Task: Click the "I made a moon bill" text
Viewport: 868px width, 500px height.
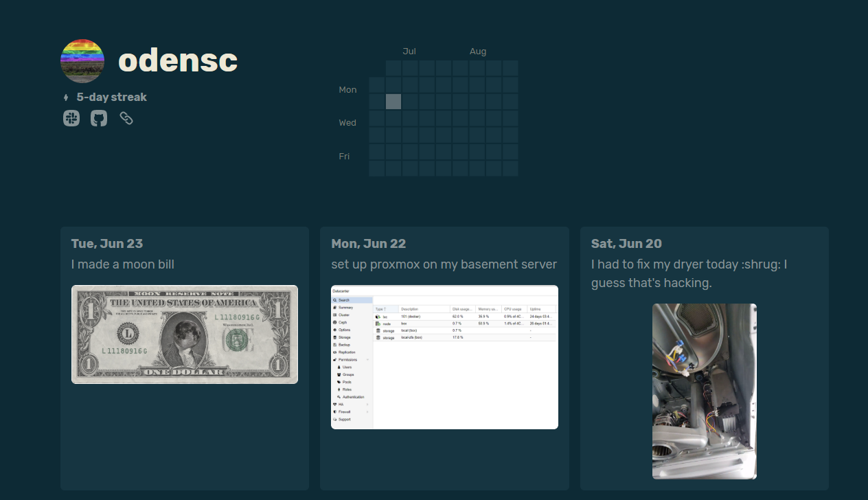Action: (123, 264)
